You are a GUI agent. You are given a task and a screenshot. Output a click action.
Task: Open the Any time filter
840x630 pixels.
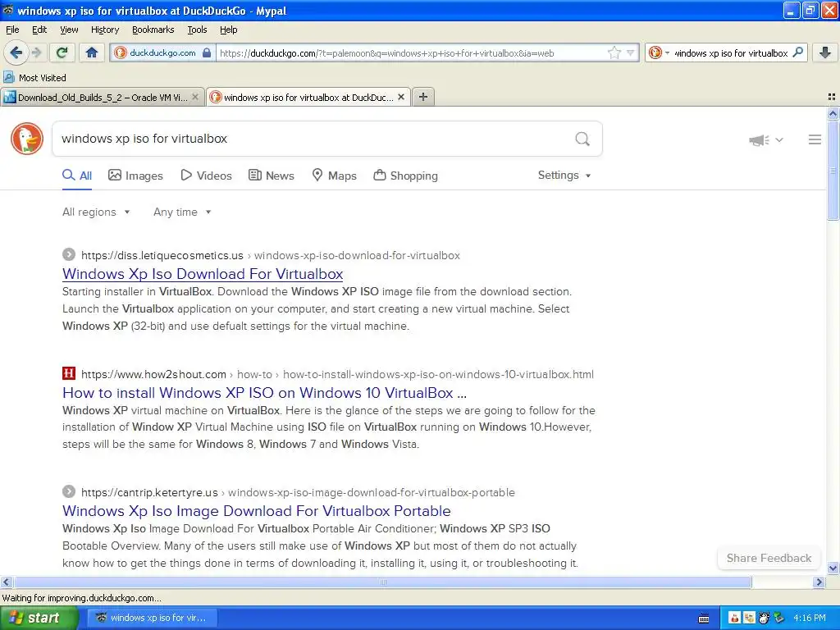tap(182, 212)
